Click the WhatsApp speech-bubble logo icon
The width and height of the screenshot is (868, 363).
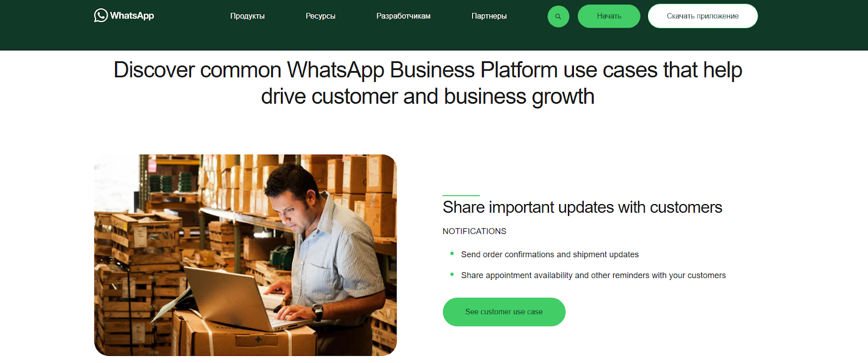pyautogui.click(x=100, y=15)
